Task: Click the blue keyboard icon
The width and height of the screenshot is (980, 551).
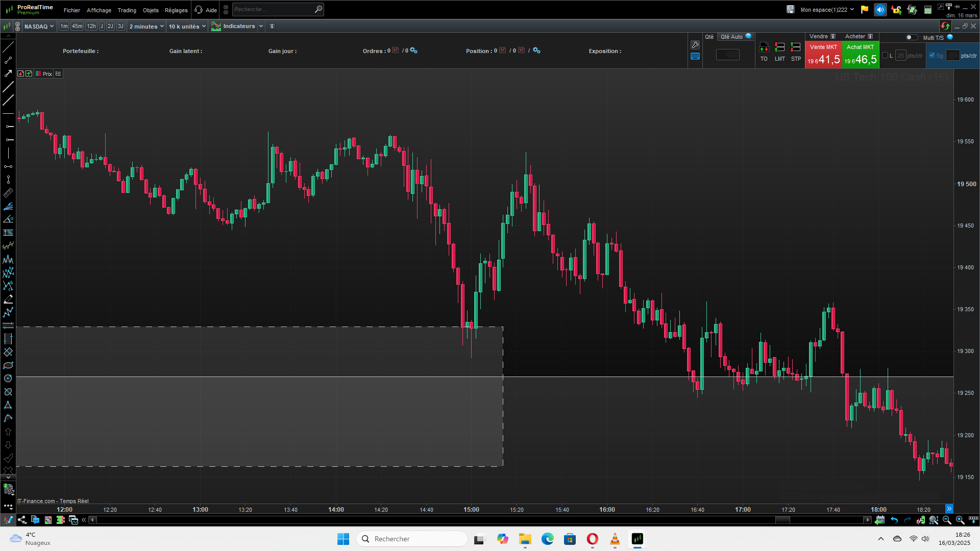Action: [695, 56]
